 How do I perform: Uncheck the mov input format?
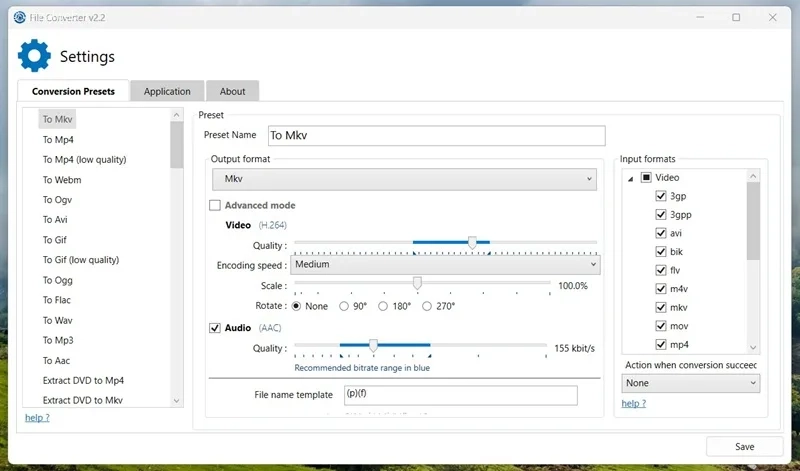point(661,326)
